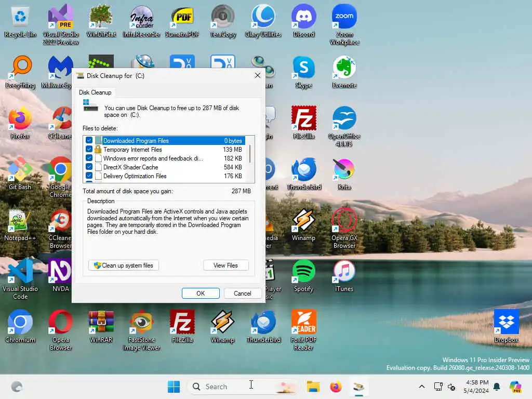Viewport: 532px width, 399px height.
Task: Open the NVDA desktop icon
Action: pos(61,275)
